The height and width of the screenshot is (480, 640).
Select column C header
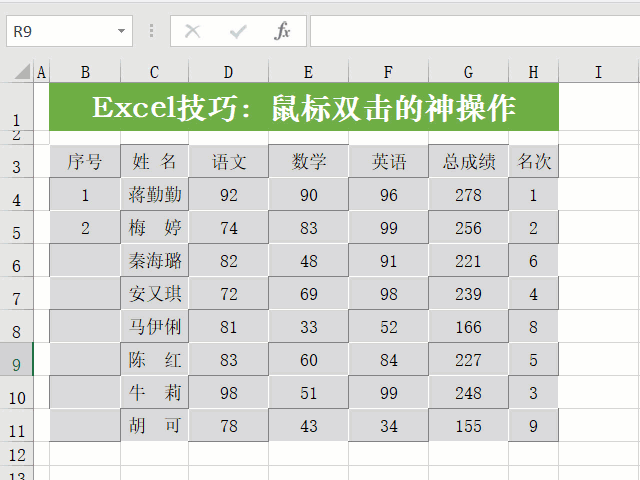(x=154, y=72)
